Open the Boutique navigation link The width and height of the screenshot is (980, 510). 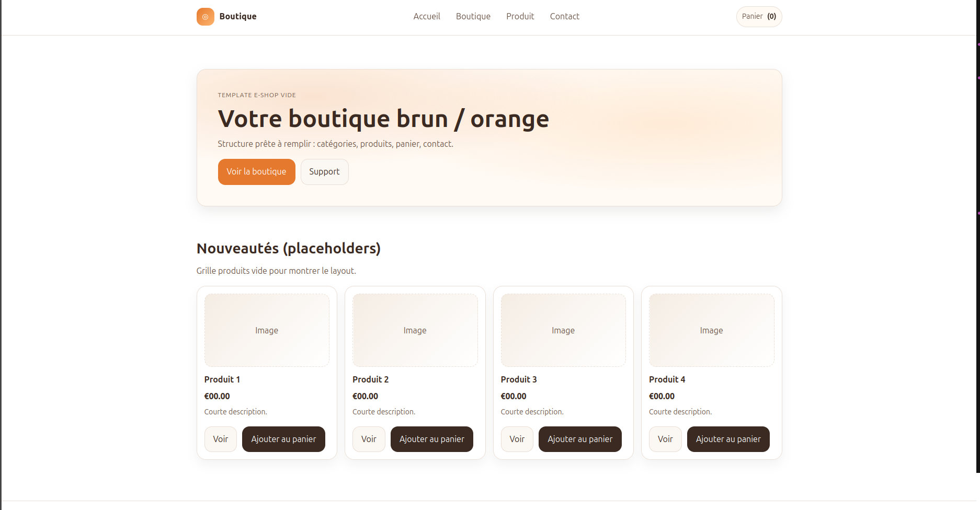(473, 16)
